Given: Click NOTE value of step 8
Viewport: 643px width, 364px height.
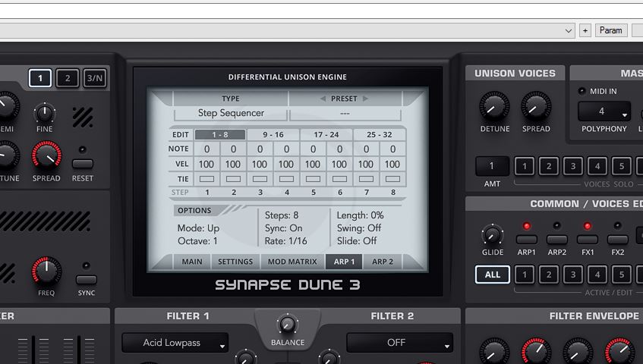Looking at the screenshot, I should pyautogui.click(x=392, y=149).
